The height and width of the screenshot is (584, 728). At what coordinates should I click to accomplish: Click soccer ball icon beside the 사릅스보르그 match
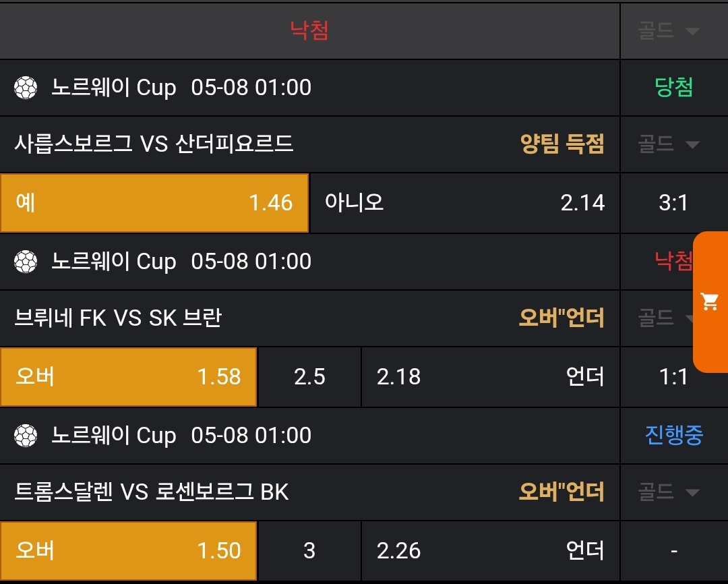[26, 88]
